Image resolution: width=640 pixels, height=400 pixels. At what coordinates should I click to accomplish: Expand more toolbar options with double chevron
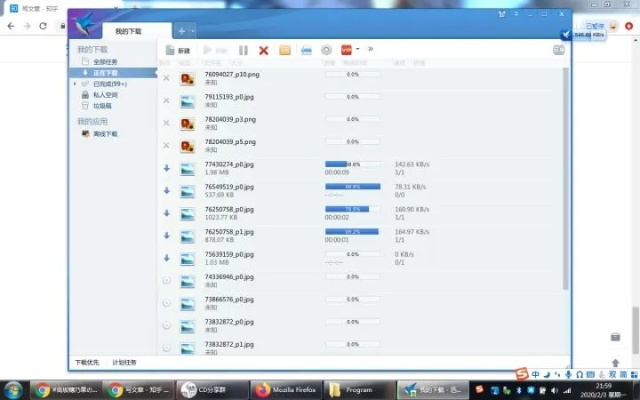tap(371, 48)
